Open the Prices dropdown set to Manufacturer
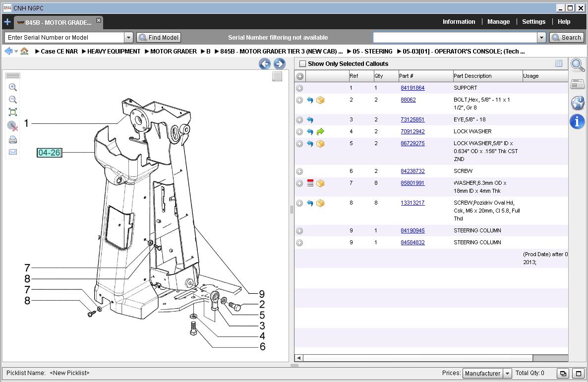Viewport: 588px width, 382px height. click(x=508, y=373)
